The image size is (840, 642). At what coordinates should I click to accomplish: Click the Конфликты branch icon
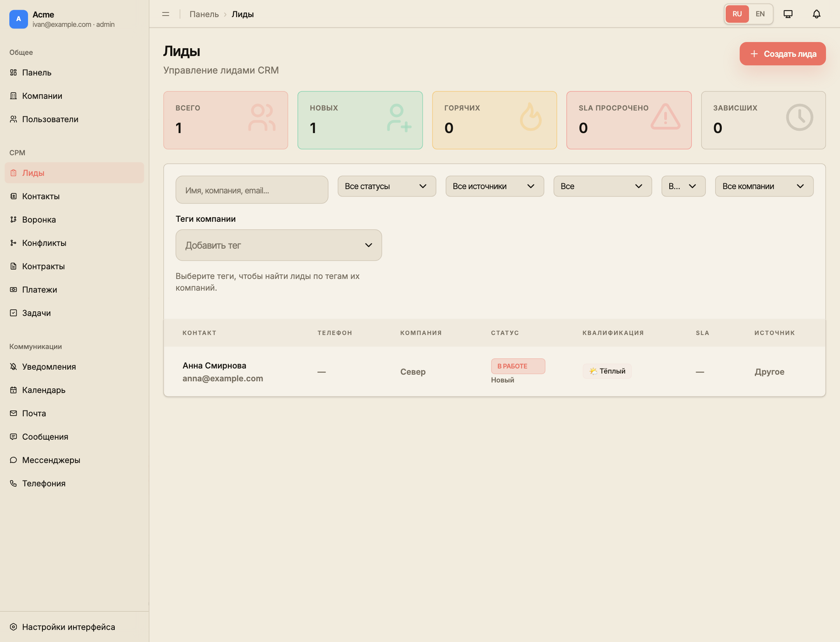13,243
